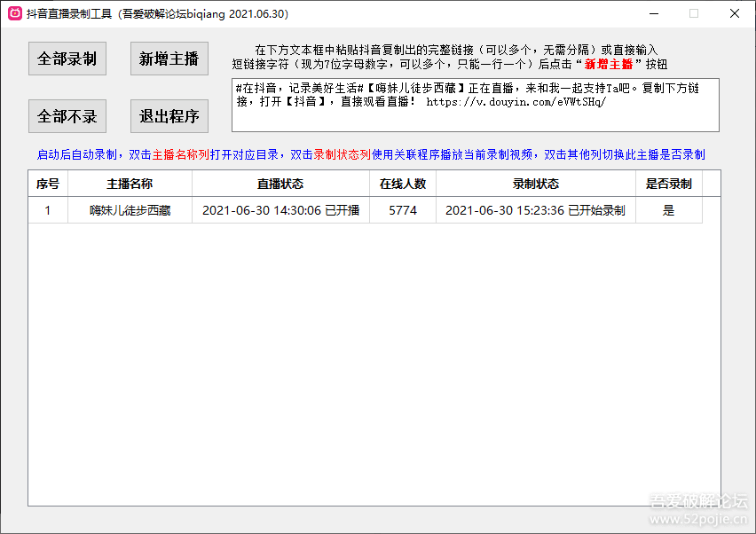Close the recording tool window
This screenshot has height=534, width=756.
point(735,13)
